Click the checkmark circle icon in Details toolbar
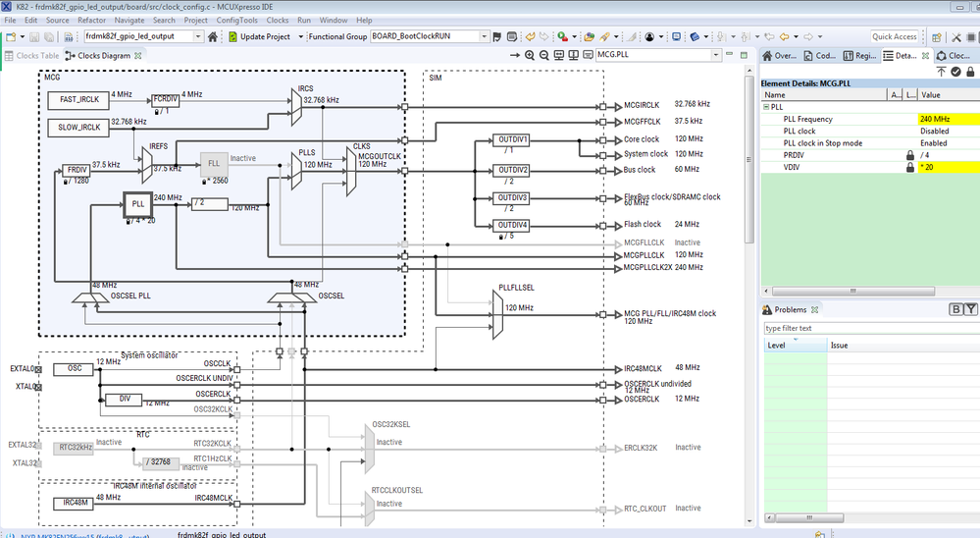Image resolution: width=980 pixels, height=538 pixels. point(955,72)
